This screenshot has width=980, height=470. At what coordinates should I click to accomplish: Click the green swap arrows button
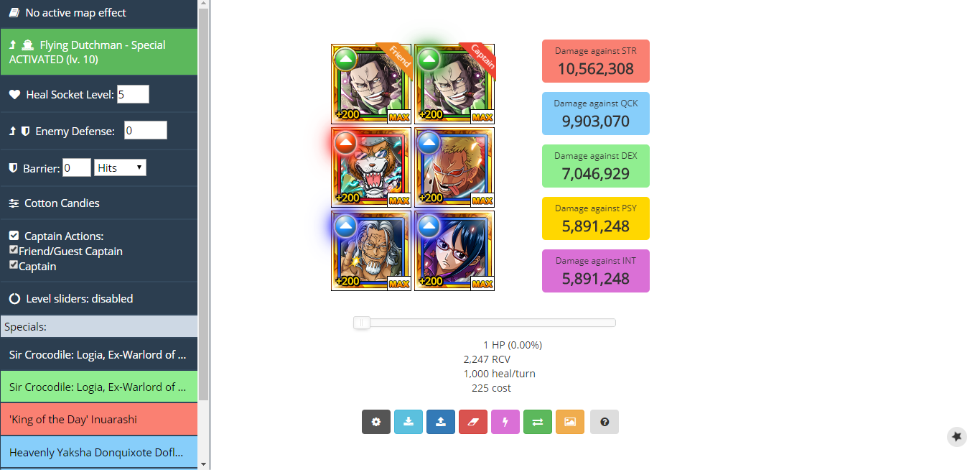[x=538, y=422]
